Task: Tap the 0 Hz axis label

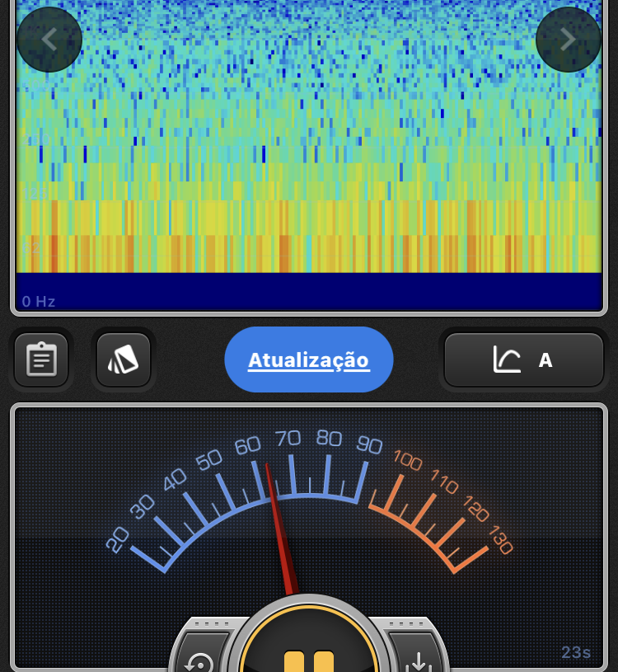Action: [39, 302]
